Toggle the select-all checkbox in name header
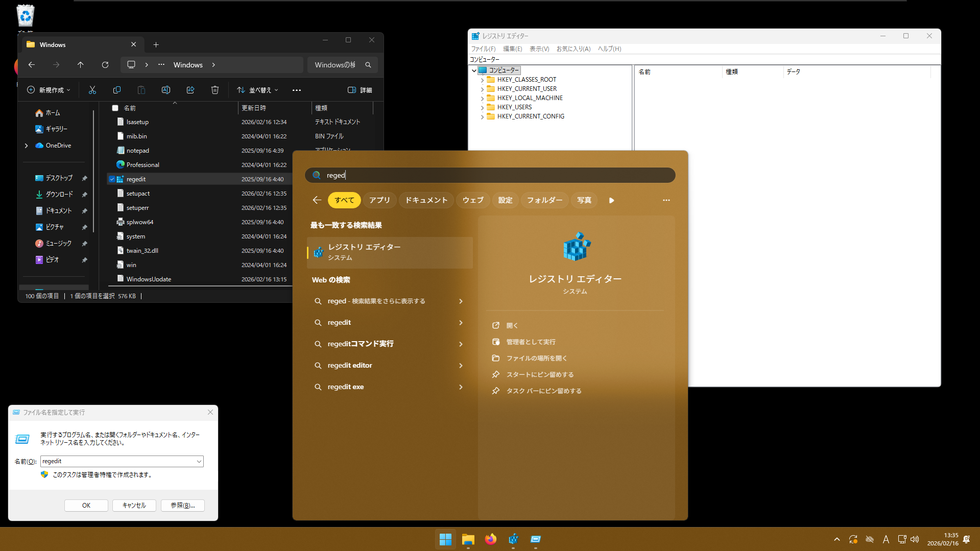The height and width of the screenshot is (551, 980). pos(115,108)
